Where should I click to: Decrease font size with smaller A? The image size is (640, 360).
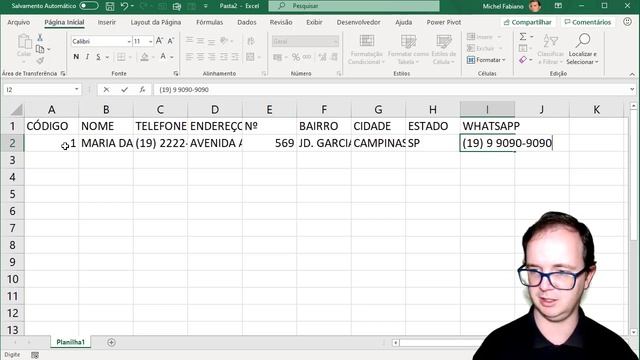pos(171,41)
